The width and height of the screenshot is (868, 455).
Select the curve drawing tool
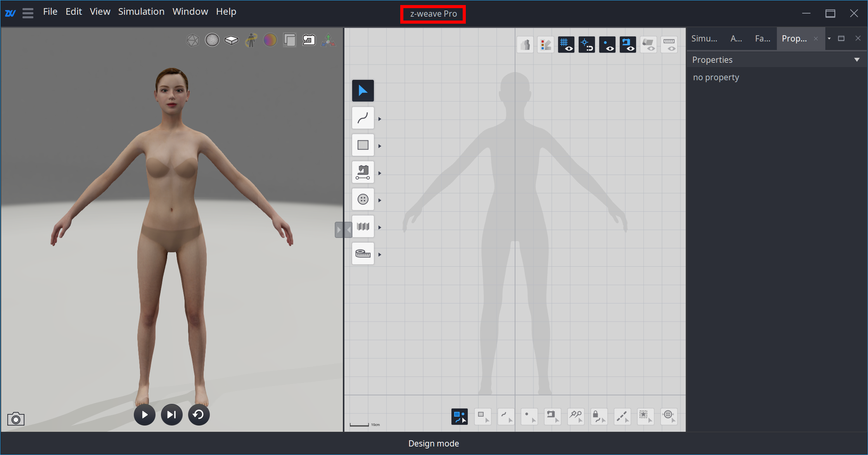[x=363, y=118]
